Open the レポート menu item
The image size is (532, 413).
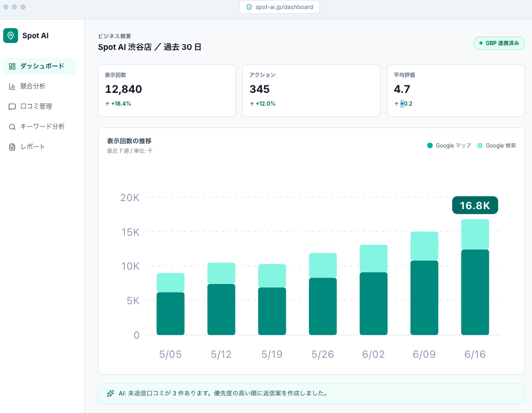pos(40,147)
